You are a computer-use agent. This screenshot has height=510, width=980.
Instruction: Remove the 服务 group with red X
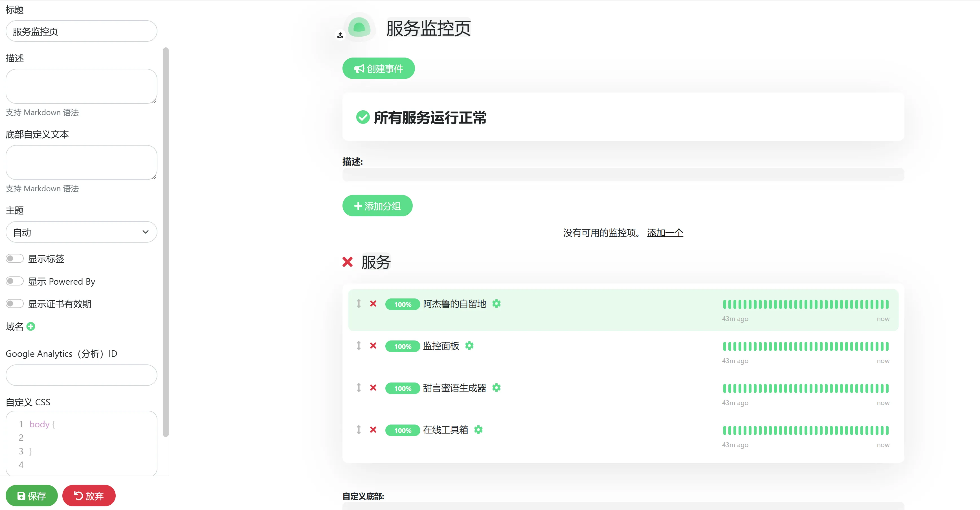pos(347,262)
